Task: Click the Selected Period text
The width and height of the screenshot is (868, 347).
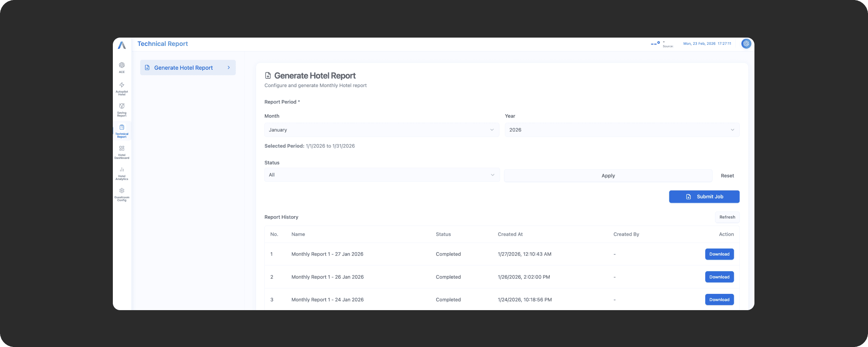Action: click(310, 146)
